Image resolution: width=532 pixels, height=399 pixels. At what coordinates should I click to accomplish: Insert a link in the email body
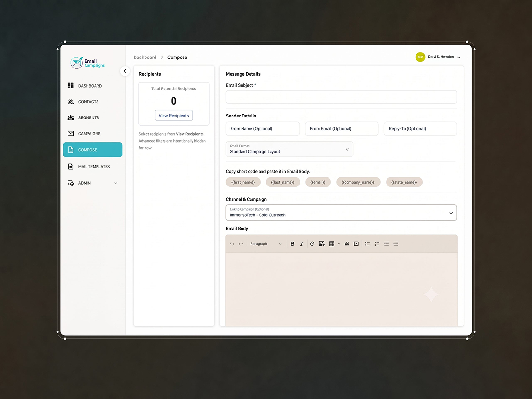pos(312,243)
